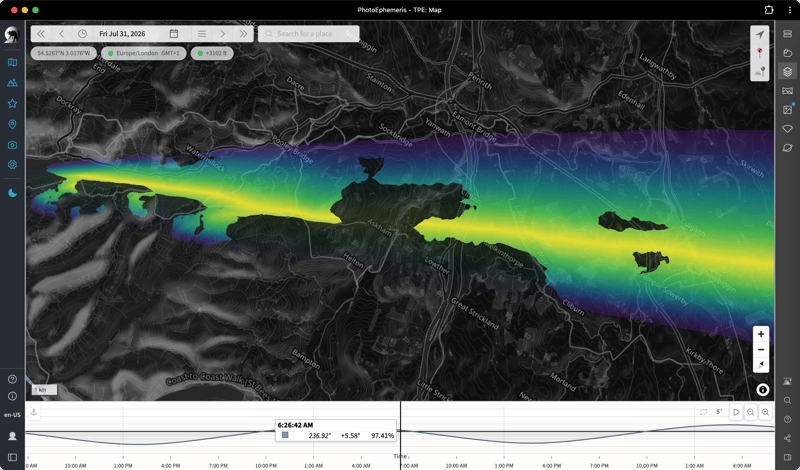The width and height of the screenshot is (800, 470).
Task: Open the location pin icon in sidebar
Action: [12, 124]
